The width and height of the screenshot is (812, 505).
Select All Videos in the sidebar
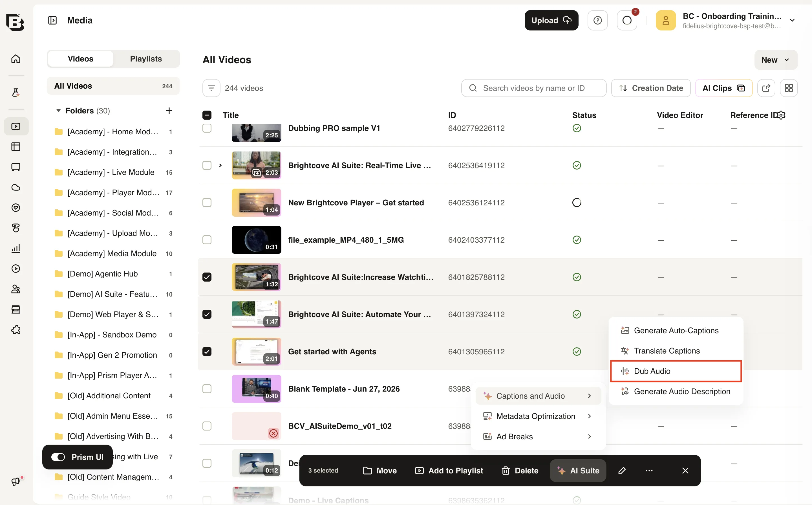pyautogui.click(x=113, y=86)
